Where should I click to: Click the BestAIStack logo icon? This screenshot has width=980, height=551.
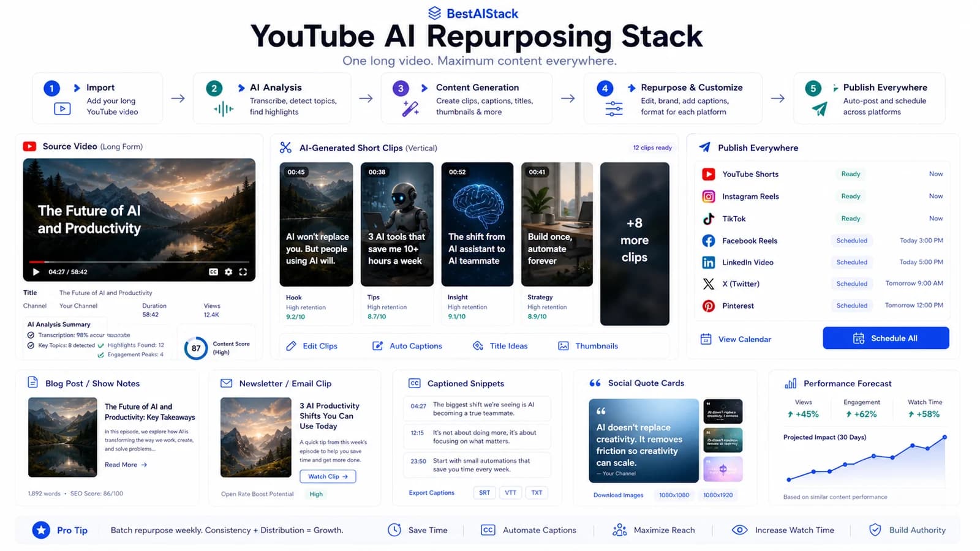434,13
